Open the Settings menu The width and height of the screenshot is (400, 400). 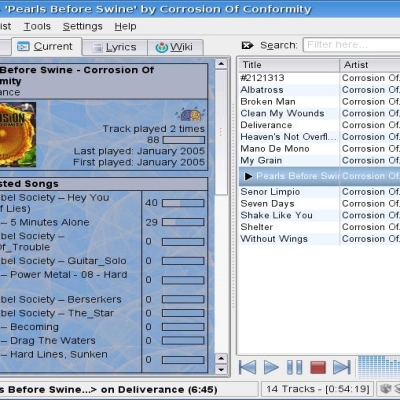click(x=82, y=26)
